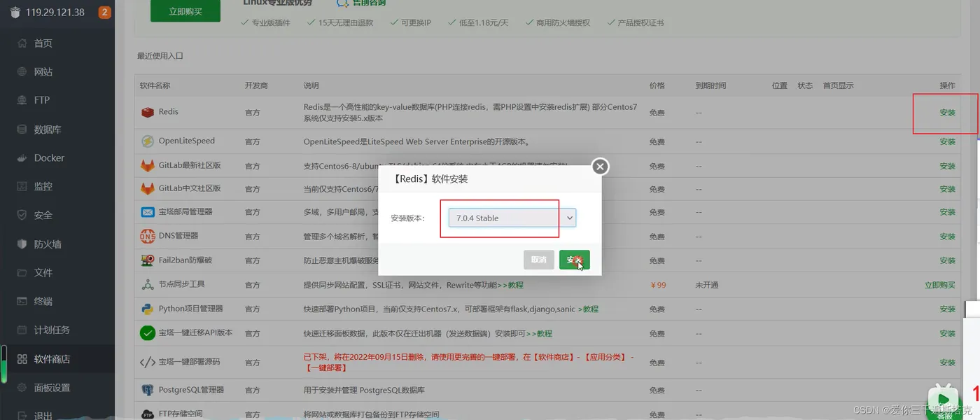Click the 说明 column header
The height and width of the screenshot is (420, 980).
click(x=311, y=85)
